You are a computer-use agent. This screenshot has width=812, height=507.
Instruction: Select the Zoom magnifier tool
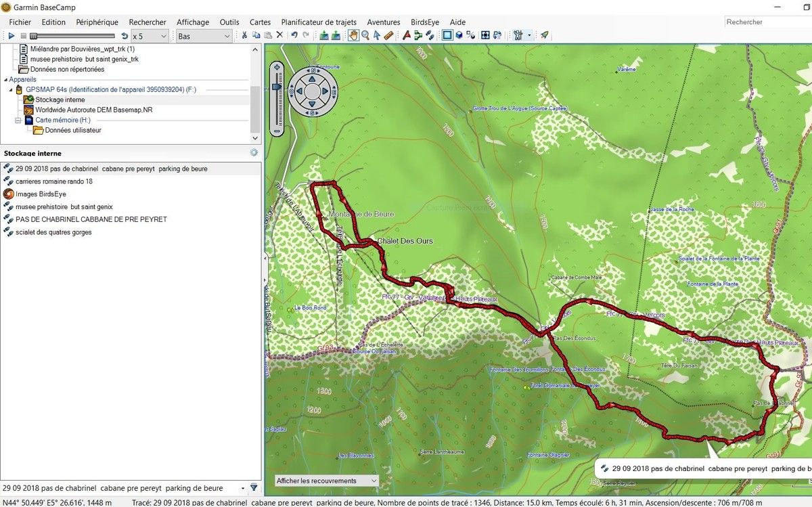(365, 36)
